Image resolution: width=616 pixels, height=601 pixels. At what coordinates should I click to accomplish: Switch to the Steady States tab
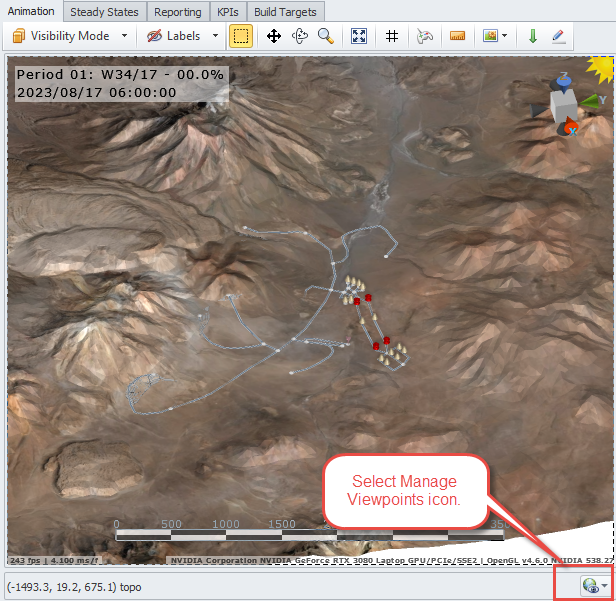pos(104,12)
